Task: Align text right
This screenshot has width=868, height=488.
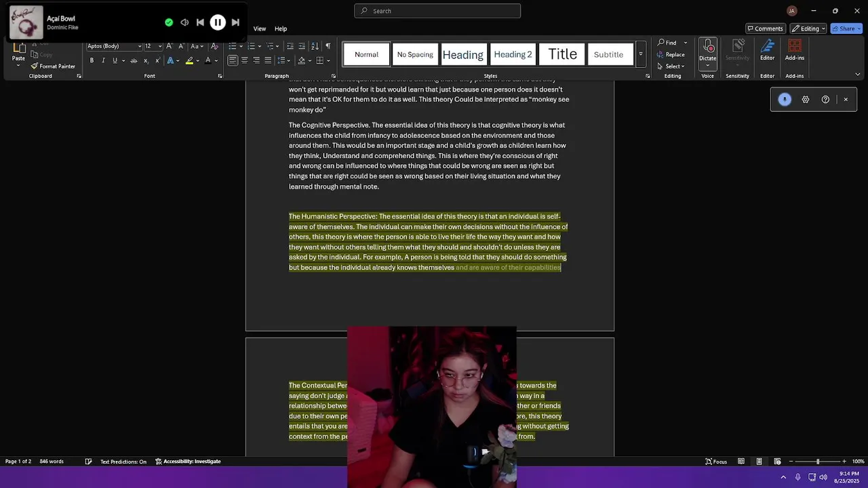Action: 256,60
